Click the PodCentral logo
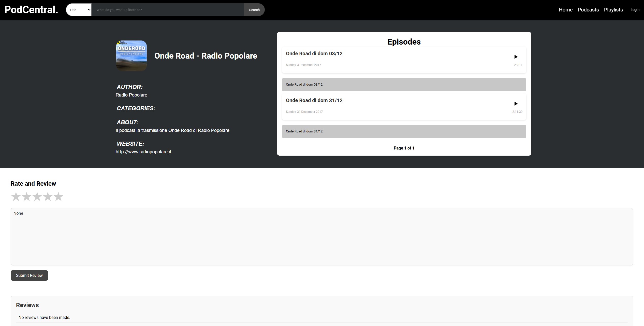Image resolution: width=644 pixels, height=326 pixels. pos(31,10)
